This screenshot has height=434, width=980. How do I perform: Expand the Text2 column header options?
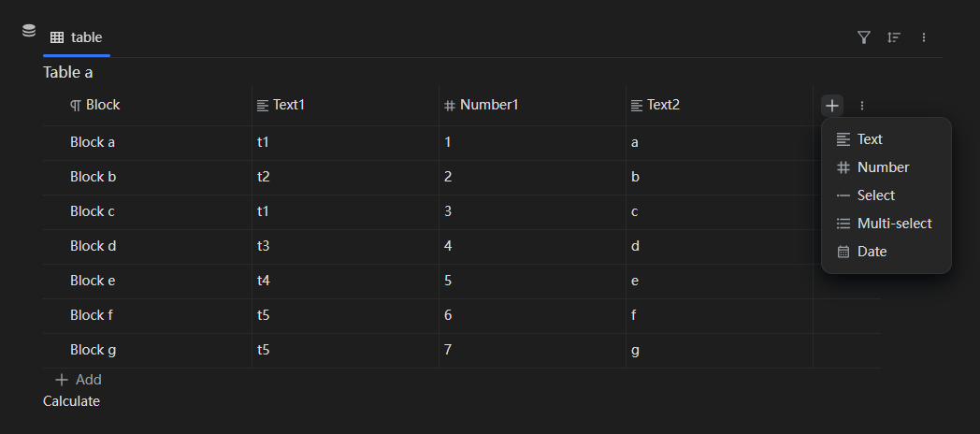662,105
